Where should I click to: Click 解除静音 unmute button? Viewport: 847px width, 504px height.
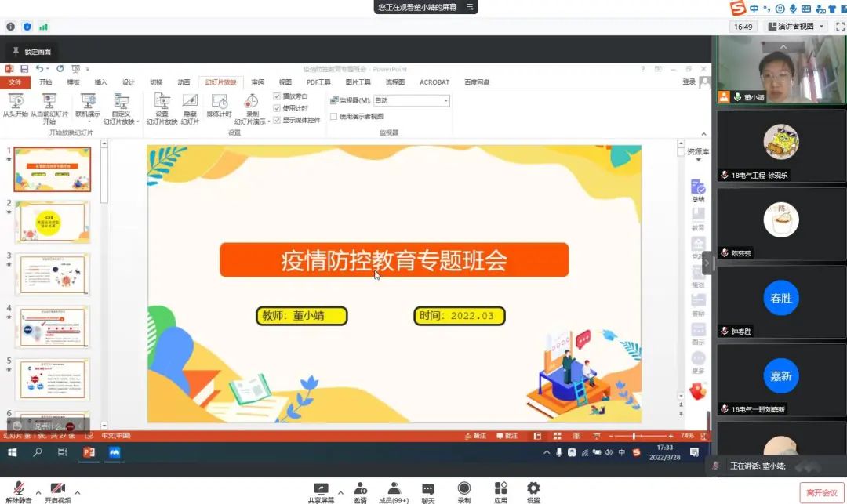tap(18, 491)
